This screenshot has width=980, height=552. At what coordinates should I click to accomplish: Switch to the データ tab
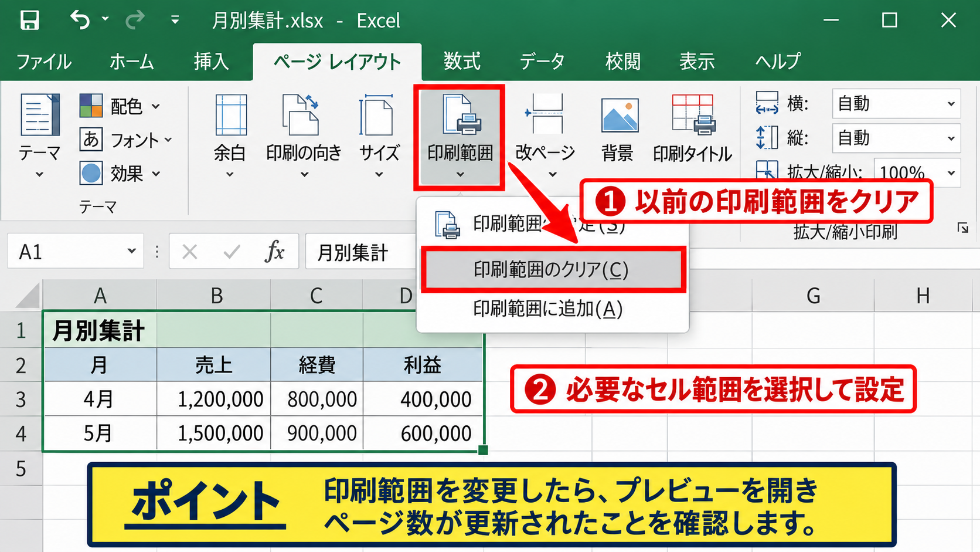(542, 62)
